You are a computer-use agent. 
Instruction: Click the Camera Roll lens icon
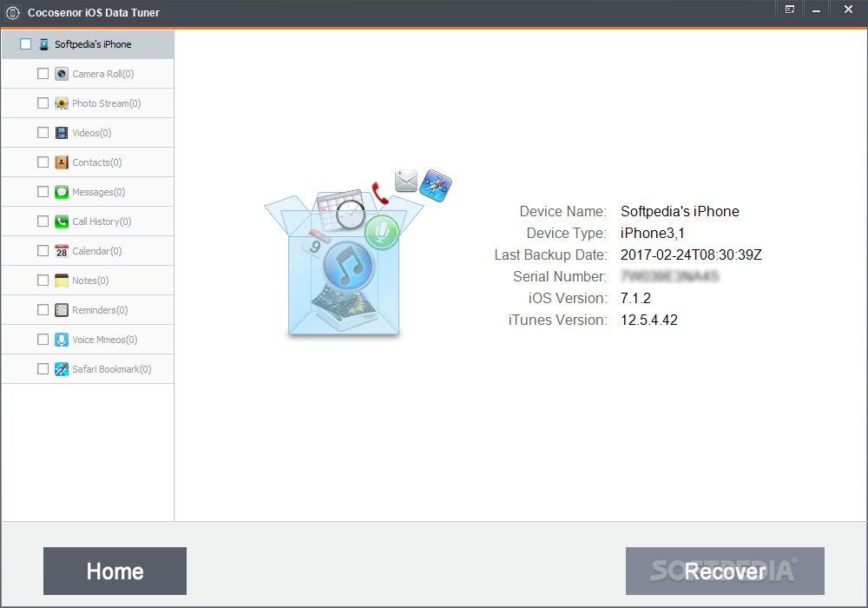point(62,74)
